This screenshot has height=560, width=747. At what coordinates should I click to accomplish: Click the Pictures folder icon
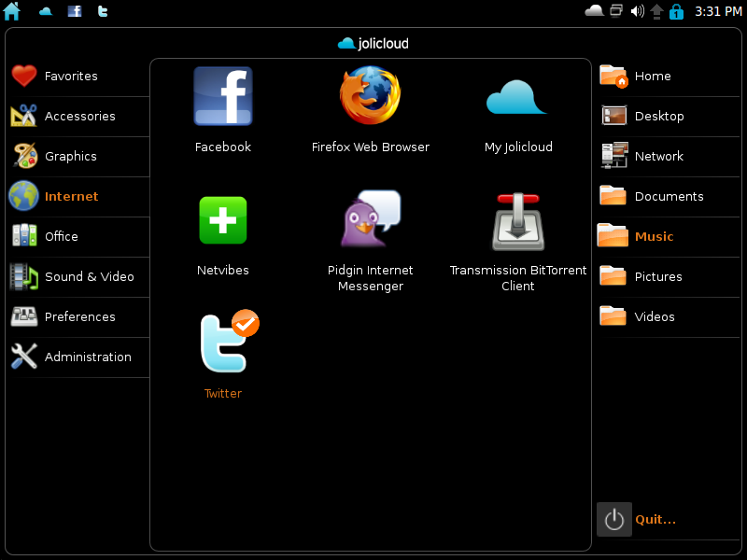point(613,275)
